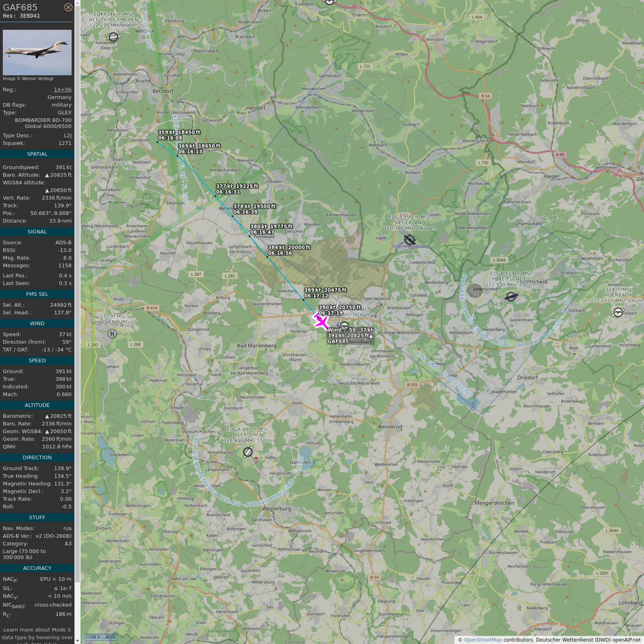Viewport: 644px width, 644px height.
Task: Click the sidebar vertical scrollbar thumb
Action: pyautogui.click(x=77, y=291)
